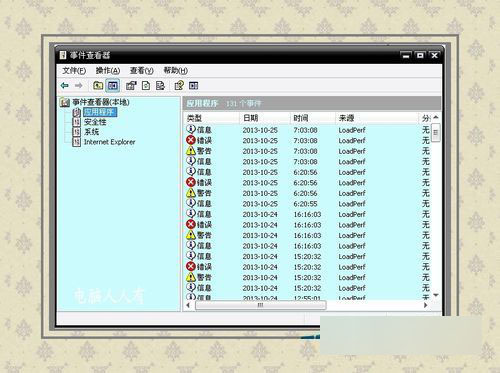Click the horizontal scrollbar left arrow
The image size is (500, 373).
(188, 305)
